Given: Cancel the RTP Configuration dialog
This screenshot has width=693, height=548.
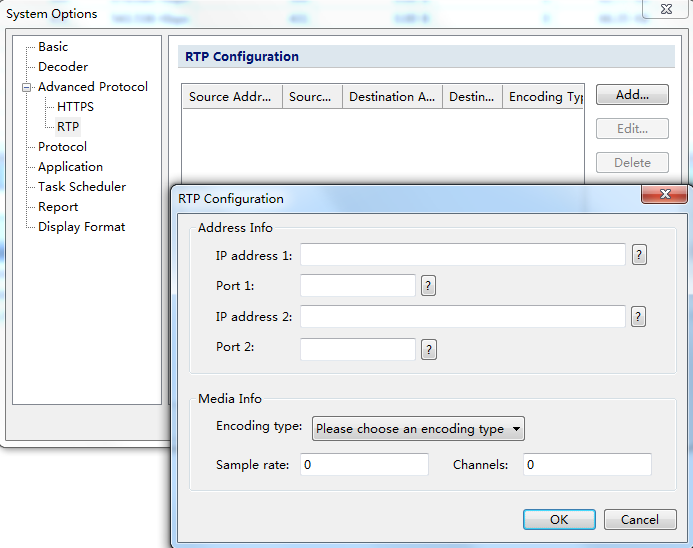Looking at the screenshot, I should (640, 519).
